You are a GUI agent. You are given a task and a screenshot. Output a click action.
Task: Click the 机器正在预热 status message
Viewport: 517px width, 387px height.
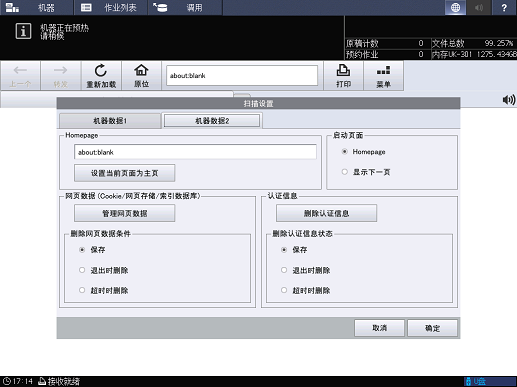(x=64, y=28)
